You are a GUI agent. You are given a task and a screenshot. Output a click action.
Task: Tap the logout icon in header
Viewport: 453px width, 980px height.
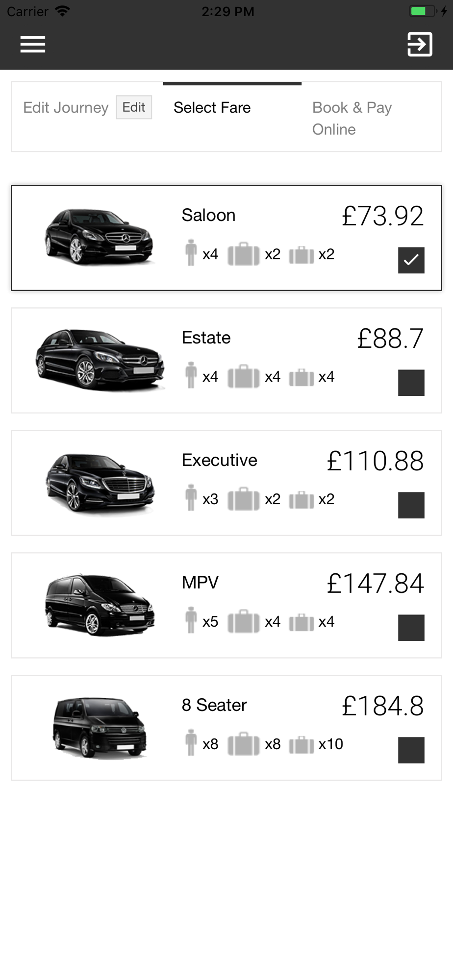point(420,44)
